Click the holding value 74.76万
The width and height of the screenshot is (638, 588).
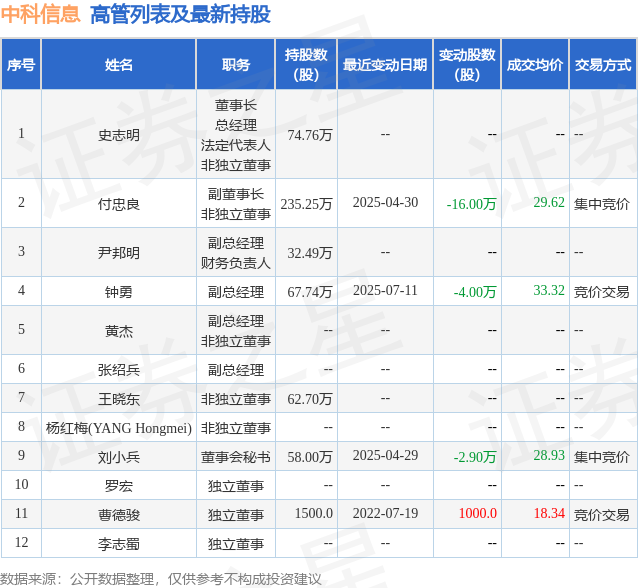[x=310, y=135]
